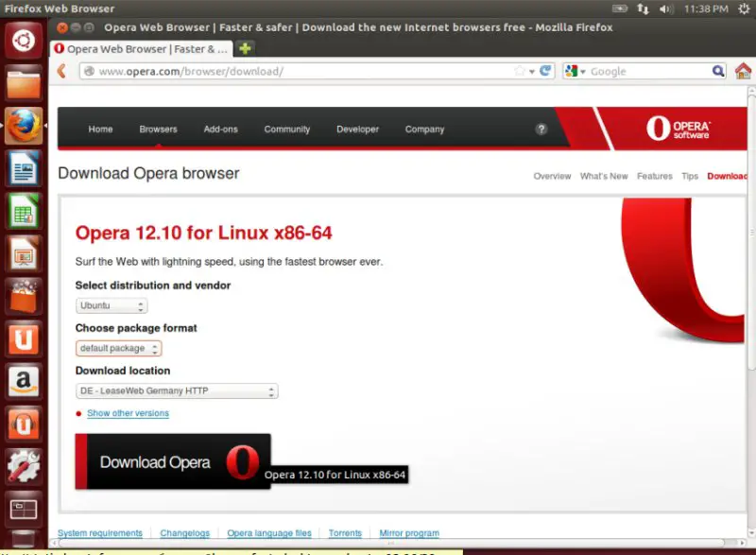The width and height of the screenshot is (756, 555).
Task: Click the site identity globe icon
Action: pyautogui.click(x=89, y=71)
